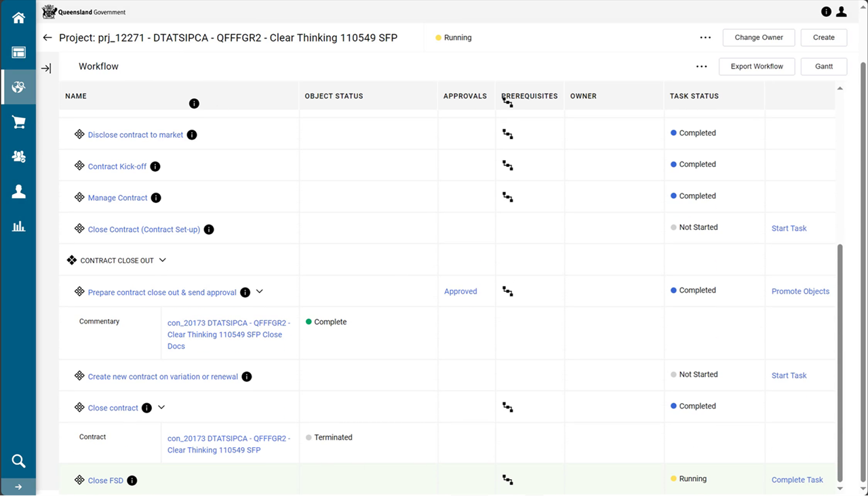The width and height of the screenshot is (868, 496).
Task: Click info icon next to Disclose contract to market
Action: tap(192, 135)
